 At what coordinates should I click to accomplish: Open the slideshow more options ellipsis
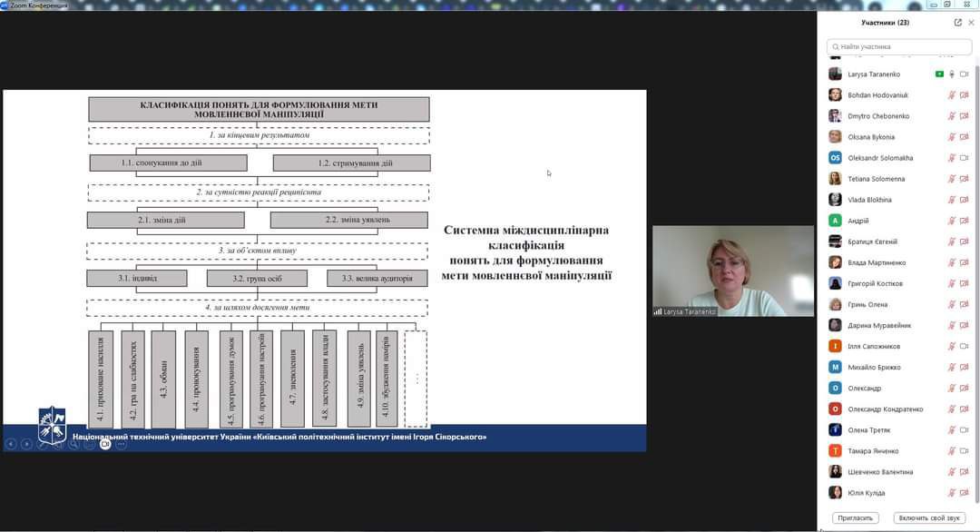pyautogui.click(x=121, y=444)
